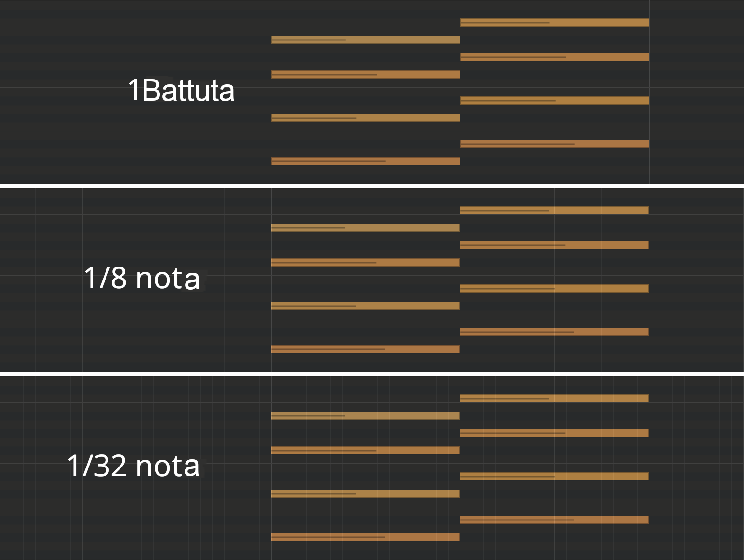
Task: Click the second right-column note under 1/32 nota
Action: click(x=554, y=432)
